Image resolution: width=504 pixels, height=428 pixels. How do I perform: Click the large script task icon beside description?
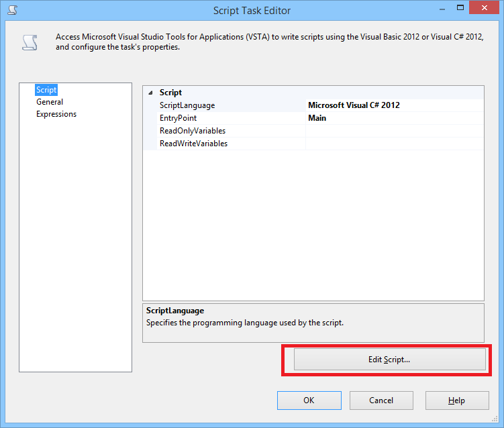(30, 42)
